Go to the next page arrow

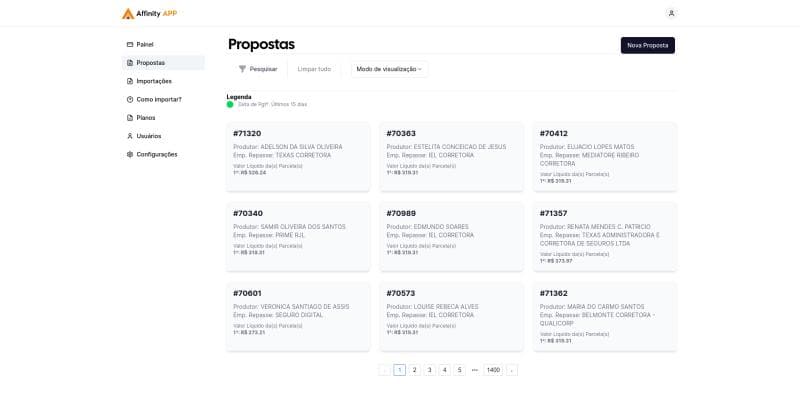[512, 370]
